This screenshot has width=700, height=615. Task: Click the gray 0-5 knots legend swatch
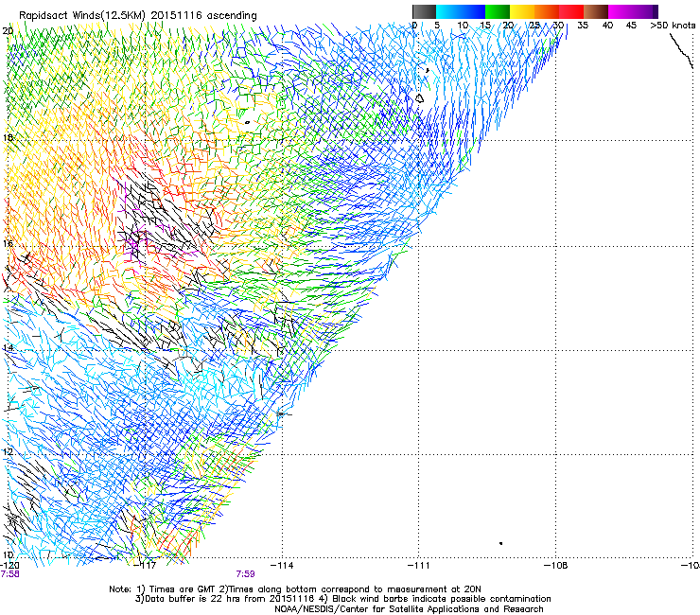coord(424,11)
